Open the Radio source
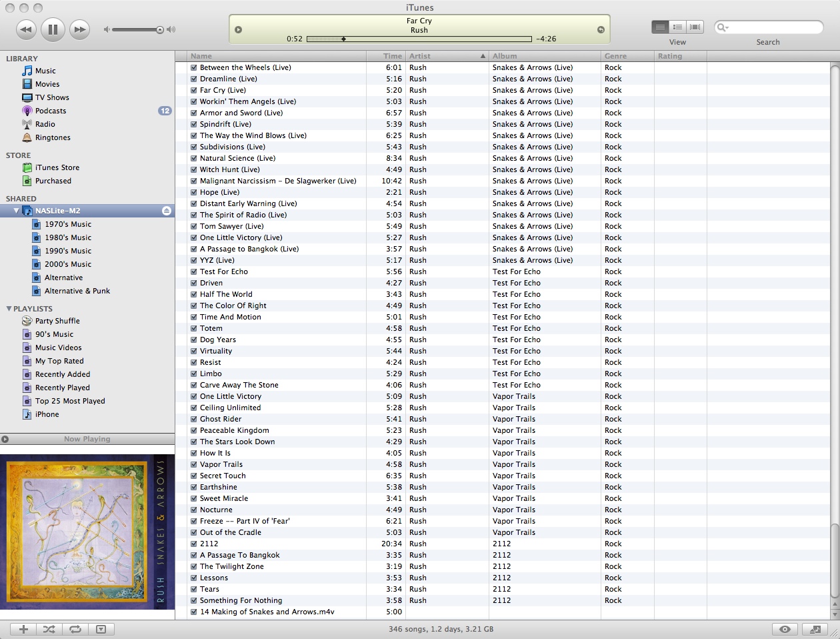The height and width of the screenshot is (639, 840). point(45,124)
